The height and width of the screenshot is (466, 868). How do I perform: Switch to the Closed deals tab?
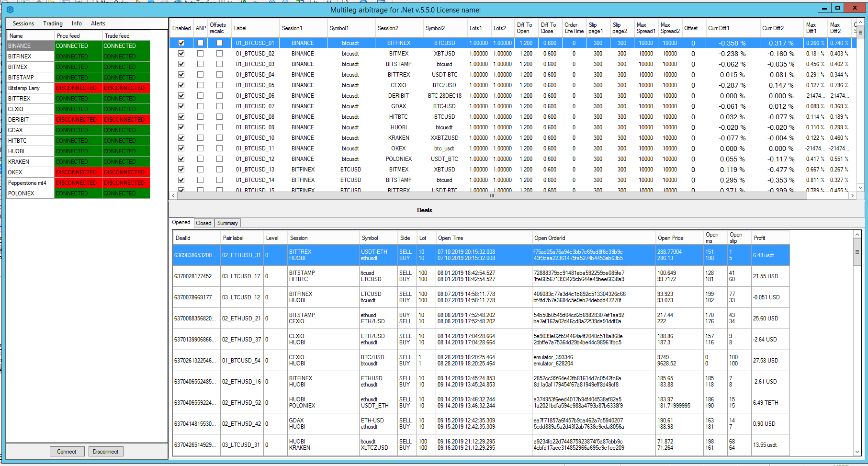tap(203, 223)
